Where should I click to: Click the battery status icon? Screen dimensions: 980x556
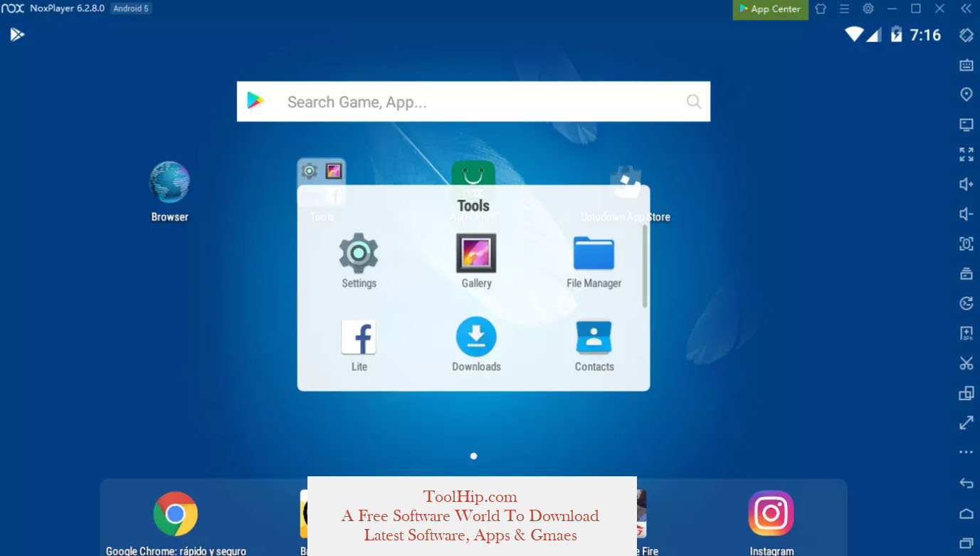[x=896, y=34]
